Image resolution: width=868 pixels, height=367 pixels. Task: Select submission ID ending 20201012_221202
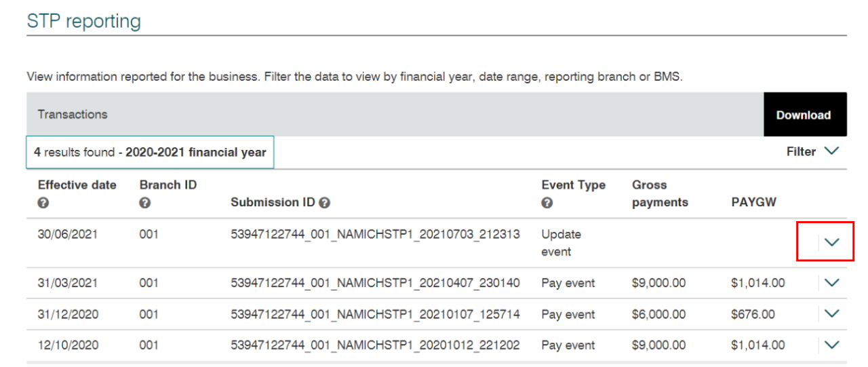pyautogui.click(x=375, y=345)
